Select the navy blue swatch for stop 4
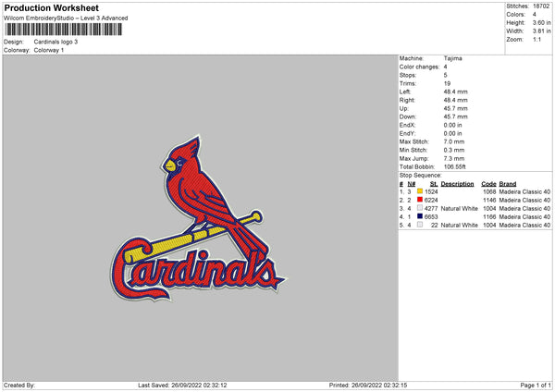 click(420, 216)
